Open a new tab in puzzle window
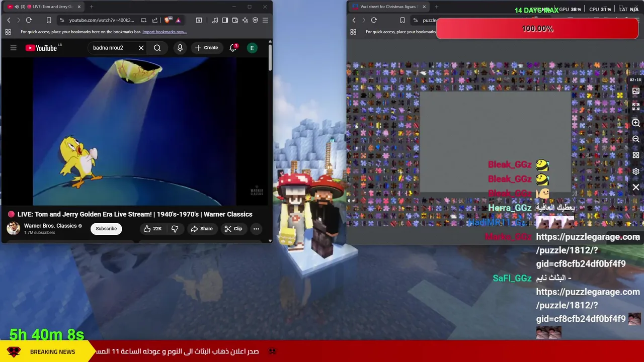644x362 pixels. coord(437,7)
